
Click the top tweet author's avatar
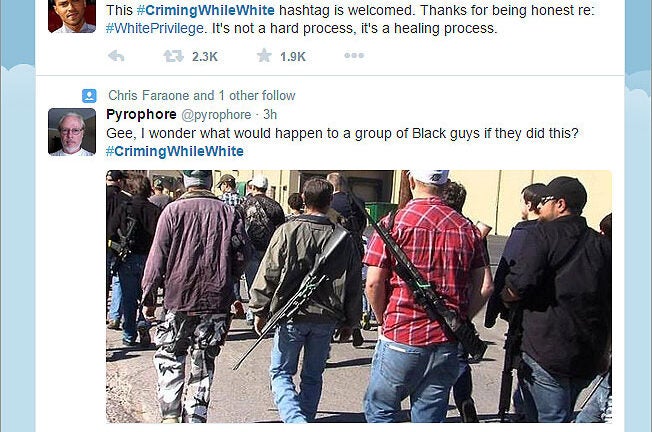click(x=72, y=16)
